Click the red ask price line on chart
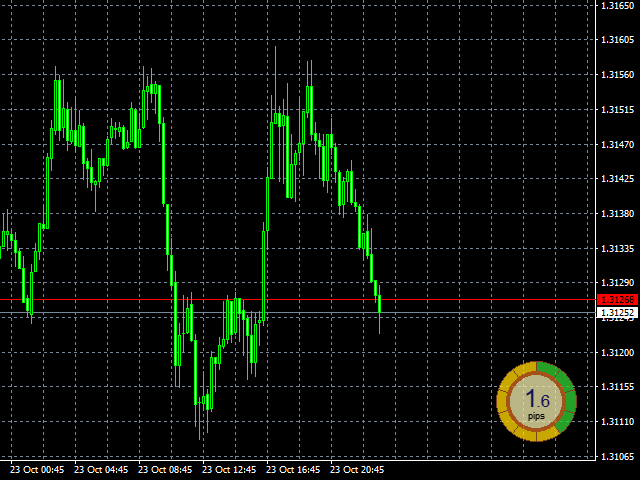This screenshot has height=480, width=640. [300, 300]
